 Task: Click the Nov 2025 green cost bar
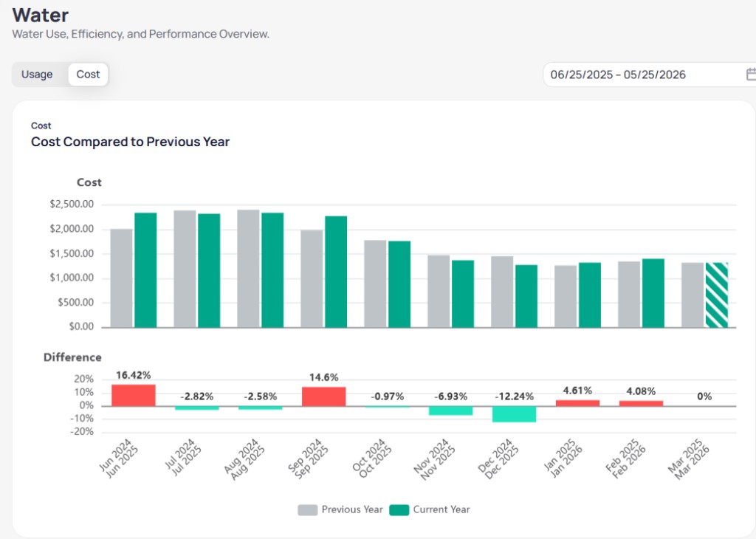[463, 294]
